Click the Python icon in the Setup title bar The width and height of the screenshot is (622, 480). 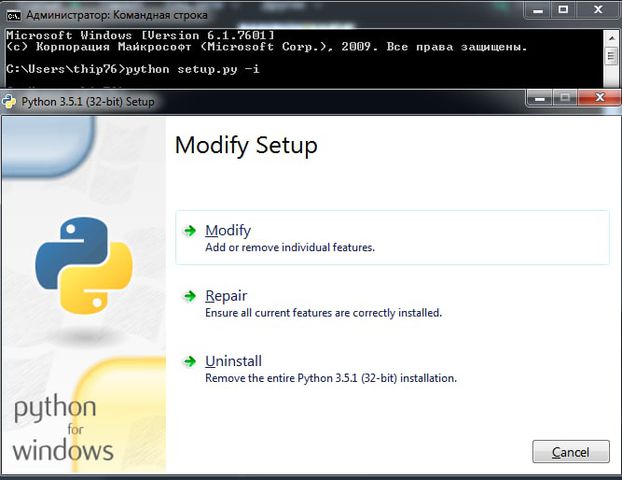pyautogui.click(x=9, y=102)
